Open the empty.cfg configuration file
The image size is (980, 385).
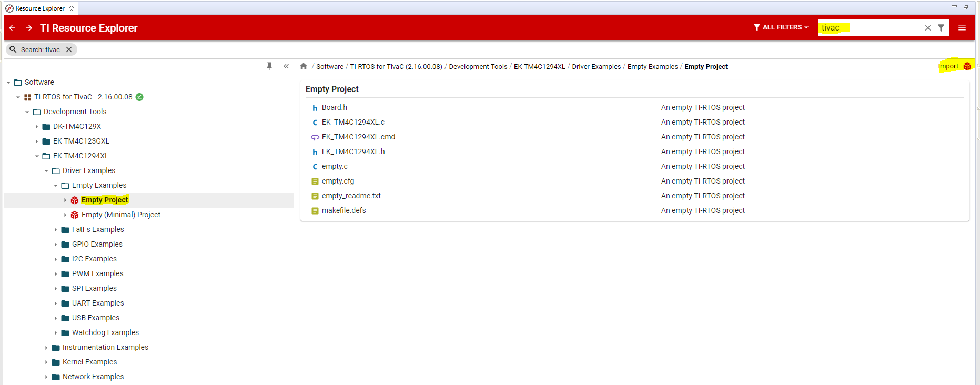(338, 181)
